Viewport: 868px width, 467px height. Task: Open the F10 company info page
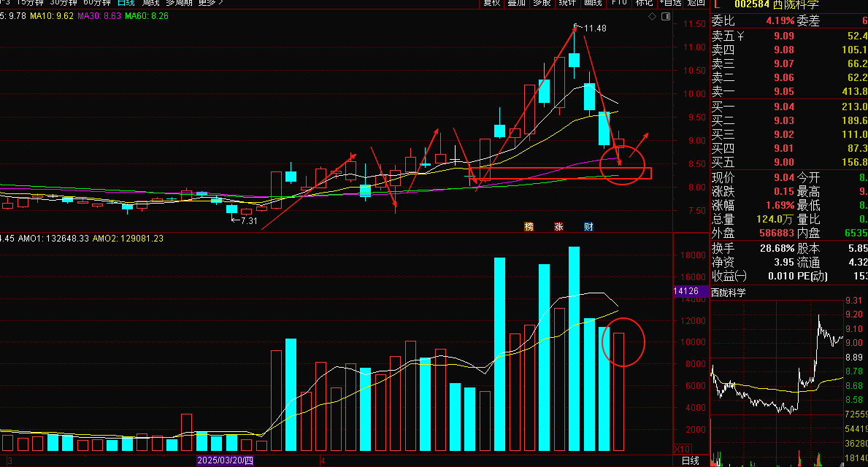coord(619,2)
